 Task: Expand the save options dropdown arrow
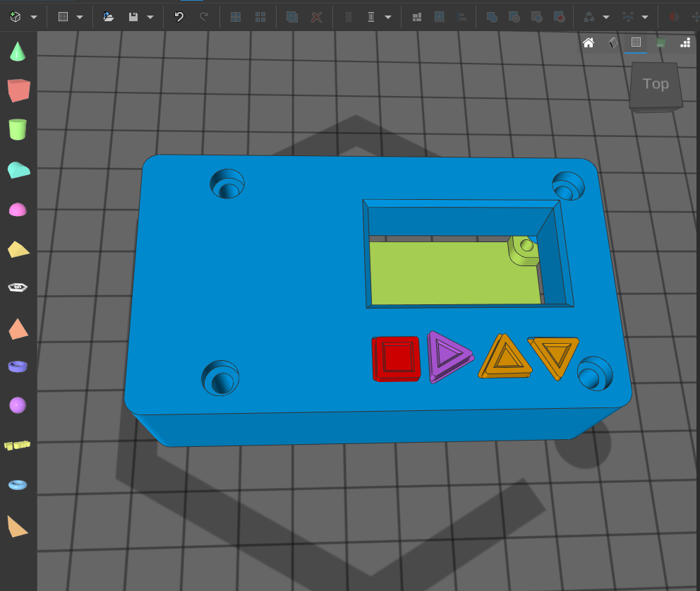coord(150,18)
